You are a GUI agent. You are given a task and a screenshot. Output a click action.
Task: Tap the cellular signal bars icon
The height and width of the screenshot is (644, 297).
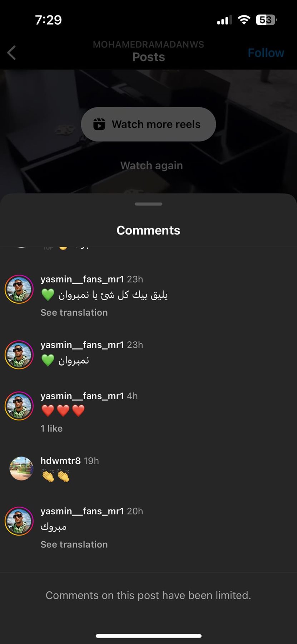pyautogui.click(x=224, y=20)
